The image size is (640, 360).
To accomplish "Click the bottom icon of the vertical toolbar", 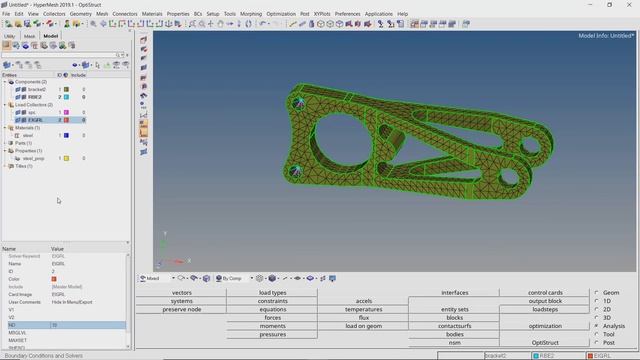I will click(x=144, y=152).
